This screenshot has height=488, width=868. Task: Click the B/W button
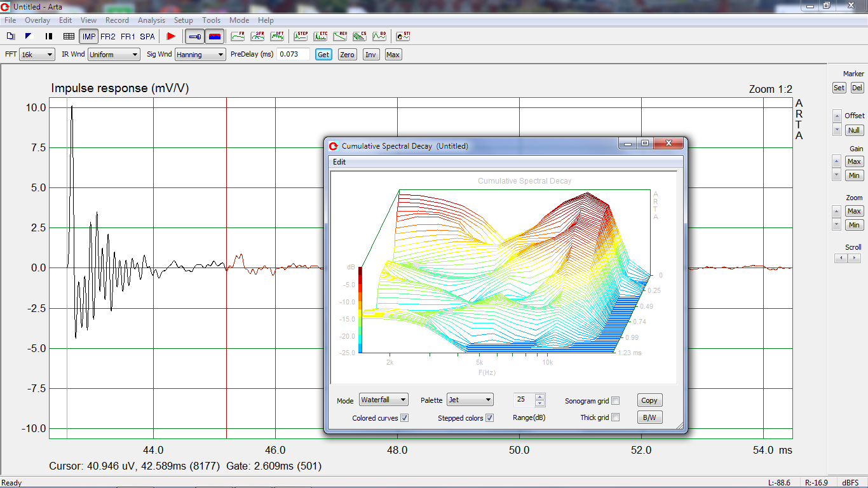click(x=649, y=417)
